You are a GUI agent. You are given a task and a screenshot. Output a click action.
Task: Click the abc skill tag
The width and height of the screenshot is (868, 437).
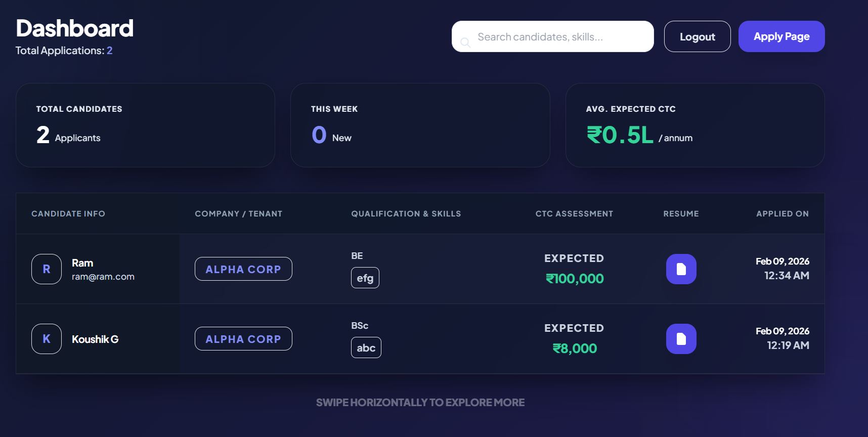coord(366,347)
